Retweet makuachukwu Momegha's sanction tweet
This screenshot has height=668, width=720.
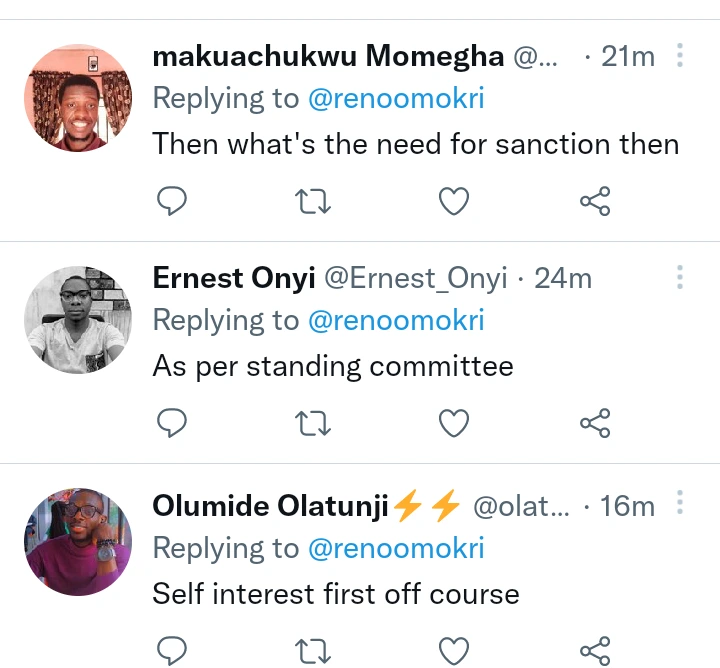pyautogui.click(x=314, y=202)
